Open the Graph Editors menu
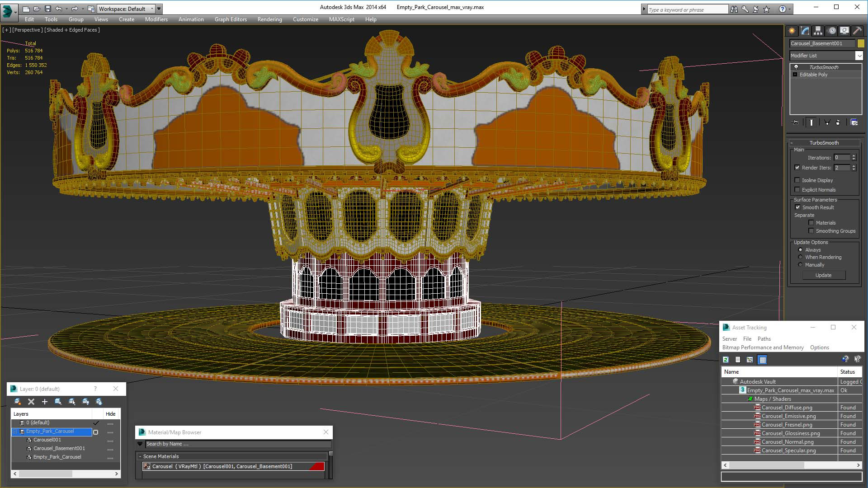Viewport: 868px width, 488px height. 231,19
